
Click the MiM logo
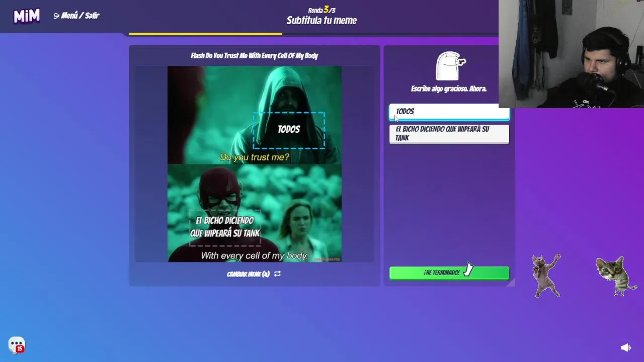tap(27, 16)
